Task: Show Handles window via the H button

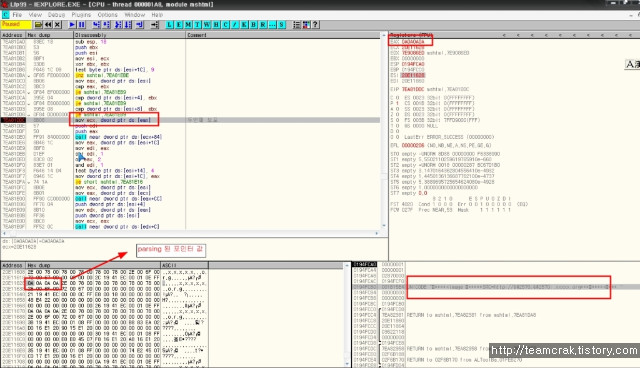Action: coord(216,25)
